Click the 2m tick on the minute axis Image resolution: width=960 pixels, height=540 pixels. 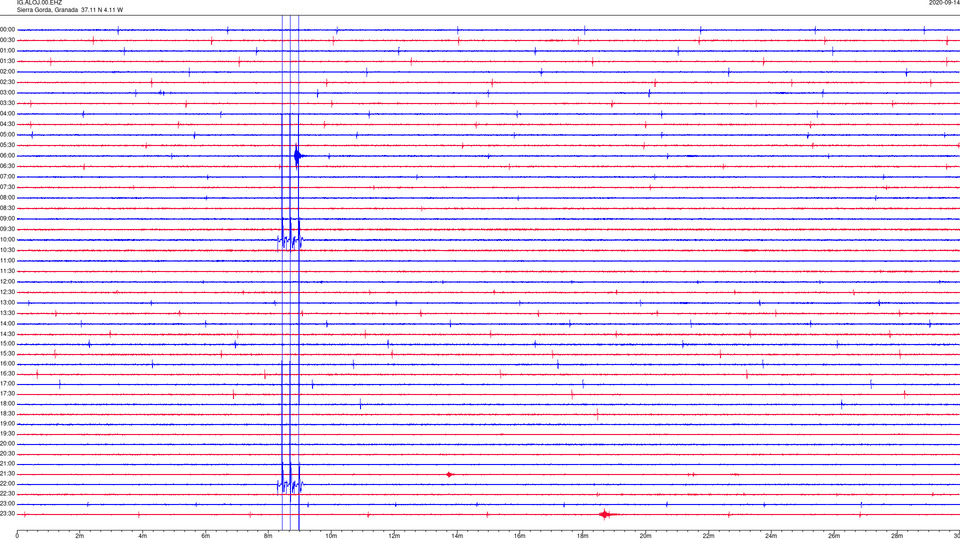(x=80, y=536)
